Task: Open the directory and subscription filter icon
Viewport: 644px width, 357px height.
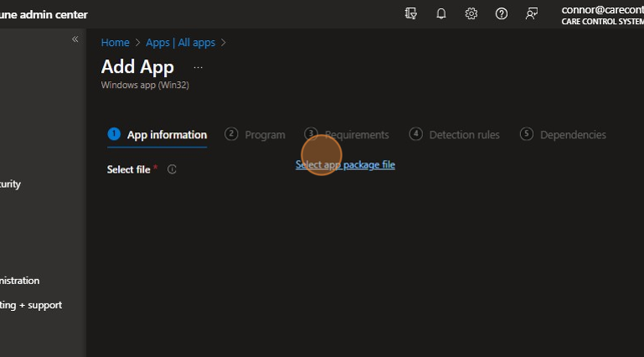Action: click(410, 14)
